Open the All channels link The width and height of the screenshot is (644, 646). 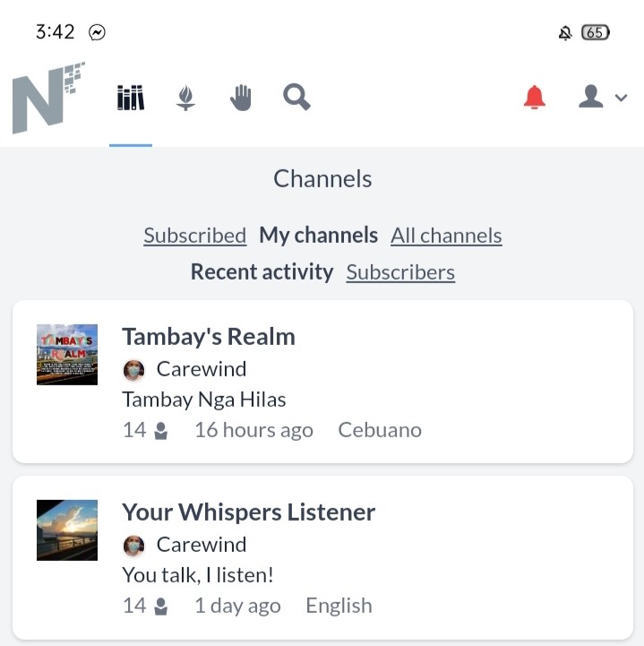tap(446, 236)
